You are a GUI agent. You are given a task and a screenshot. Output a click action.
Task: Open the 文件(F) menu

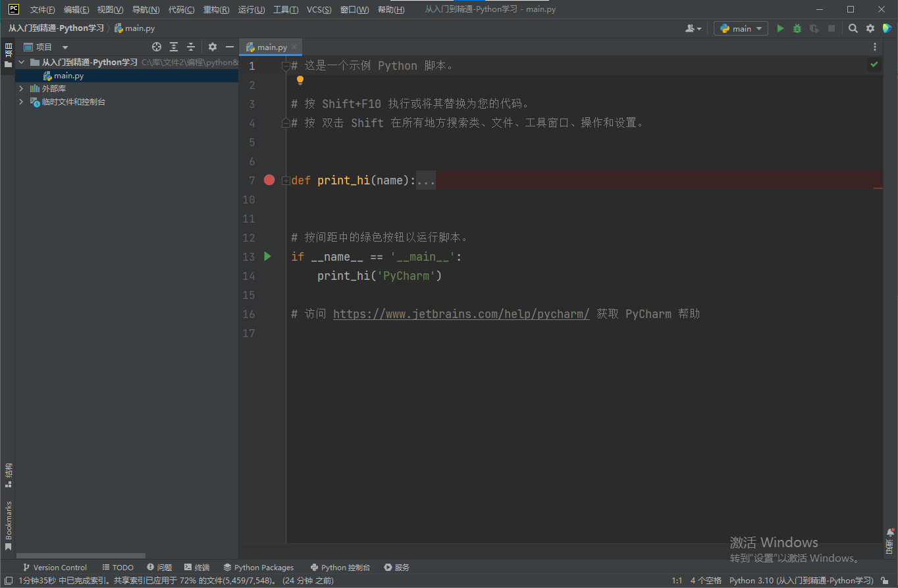click(x=43, y=9)
